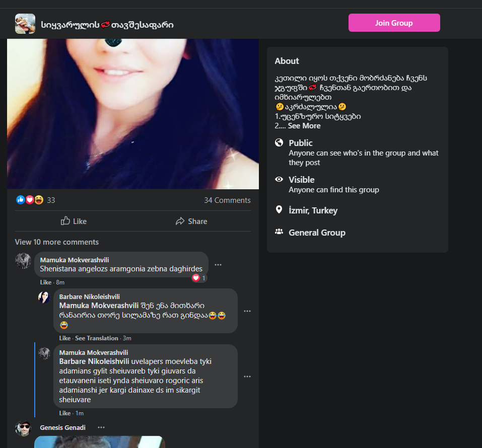Click the heart reaction count on Mamuka's comment
The image size is (482, 448).
coord(198,277)
